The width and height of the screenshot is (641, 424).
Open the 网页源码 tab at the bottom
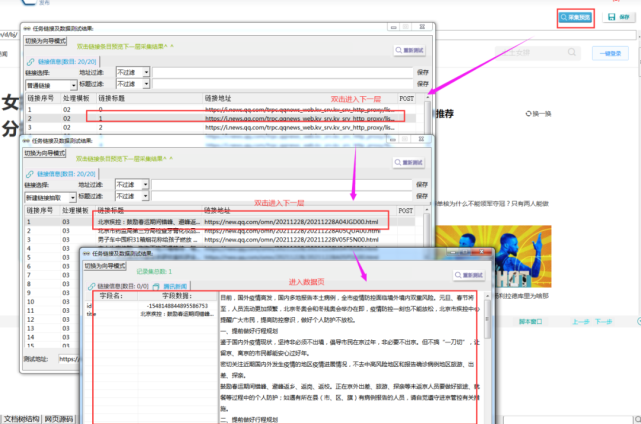click(59, 419)
